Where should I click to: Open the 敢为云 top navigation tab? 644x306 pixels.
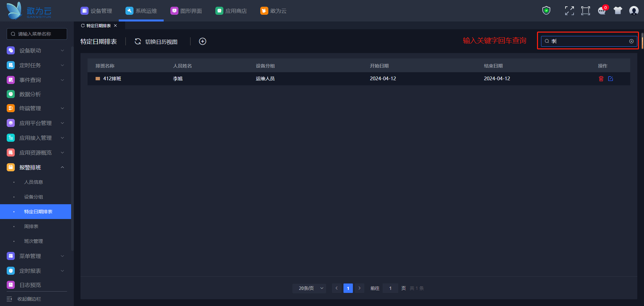pos(273,11)
